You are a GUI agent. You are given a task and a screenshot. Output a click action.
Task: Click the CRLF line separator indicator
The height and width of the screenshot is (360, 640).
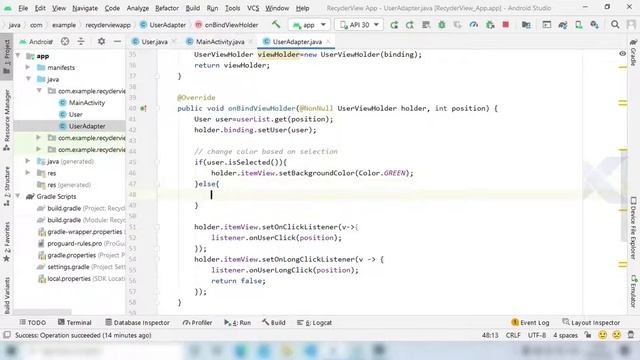pyautogui.click(x=513, y=335)
